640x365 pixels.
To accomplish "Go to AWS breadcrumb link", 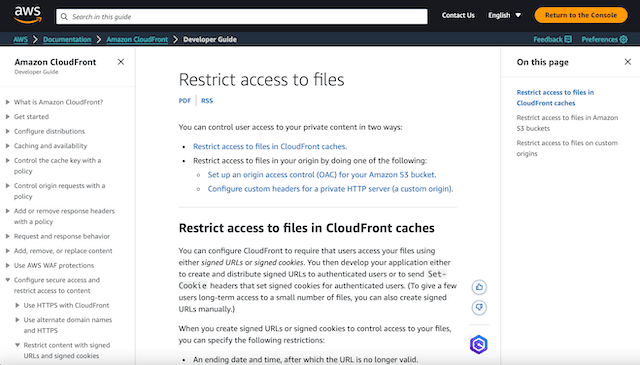I will pos(20,39).
